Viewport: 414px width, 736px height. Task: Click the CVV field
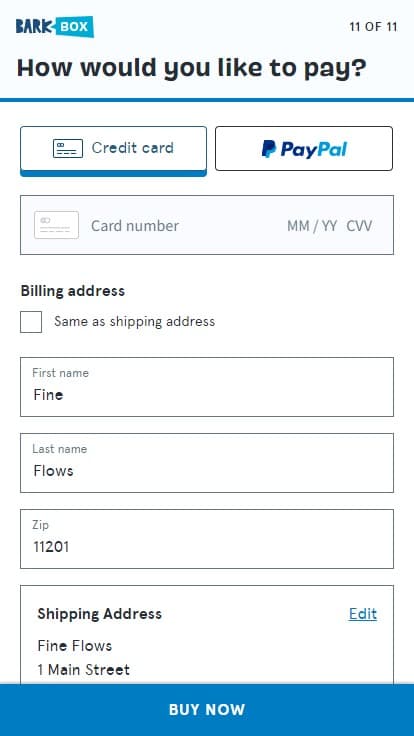click(x=359, y=226)
